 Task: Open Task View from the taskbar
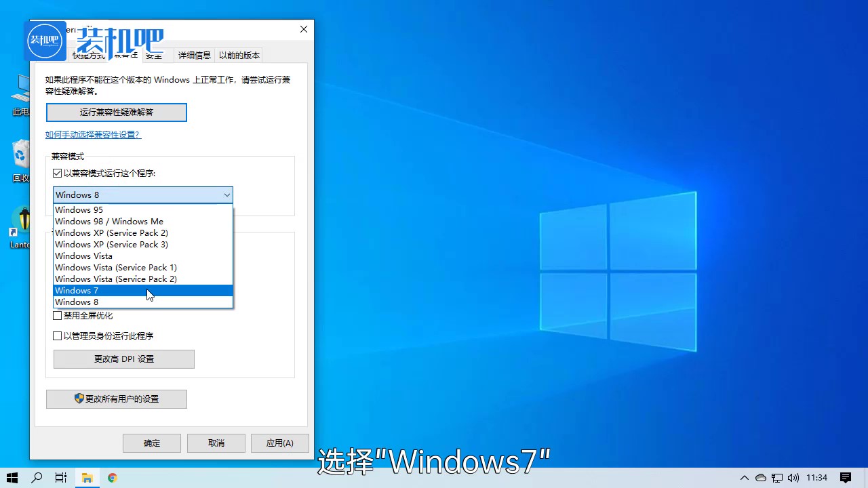click(60, 478)
